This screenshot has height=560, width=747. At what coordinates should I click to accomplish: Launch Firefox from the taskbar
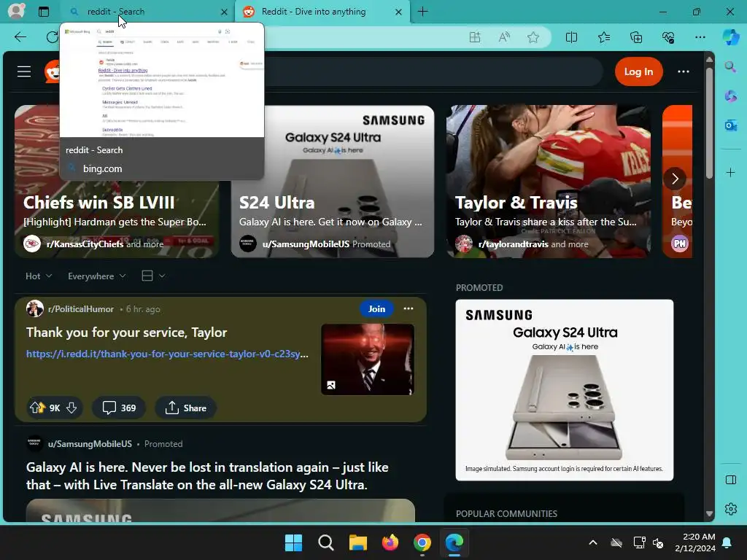click(x=390, y=542)
